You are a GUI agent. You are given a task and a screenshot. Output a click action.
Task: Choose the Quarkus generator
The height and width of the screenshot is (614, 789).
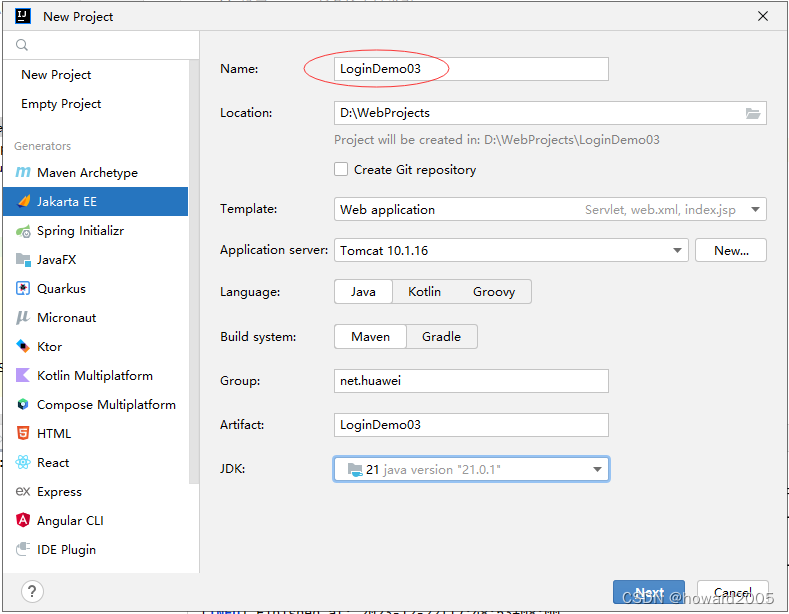pyautogui.click(x=96, y=289)
